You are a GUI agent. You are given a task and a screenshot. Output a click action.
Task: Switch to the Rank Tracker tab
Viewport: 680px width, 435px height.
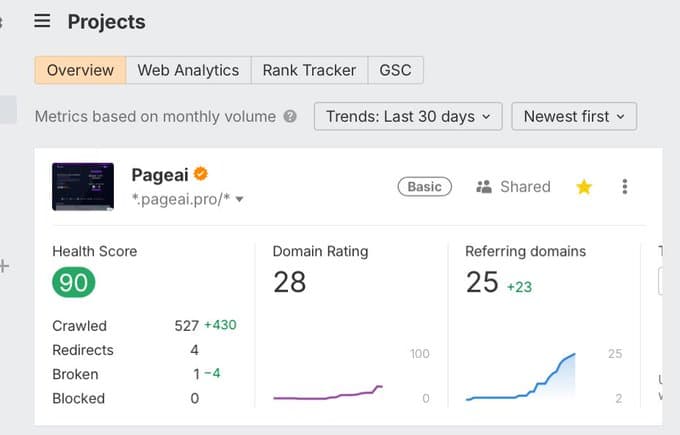pos(309,70)
